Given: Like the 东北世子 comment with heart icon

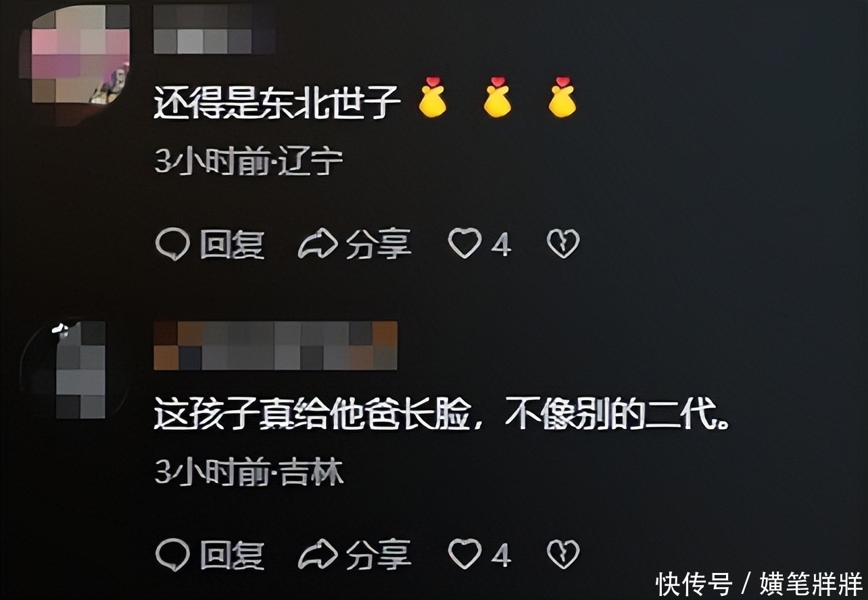Looking at the screenshot, I should (465, 244).
